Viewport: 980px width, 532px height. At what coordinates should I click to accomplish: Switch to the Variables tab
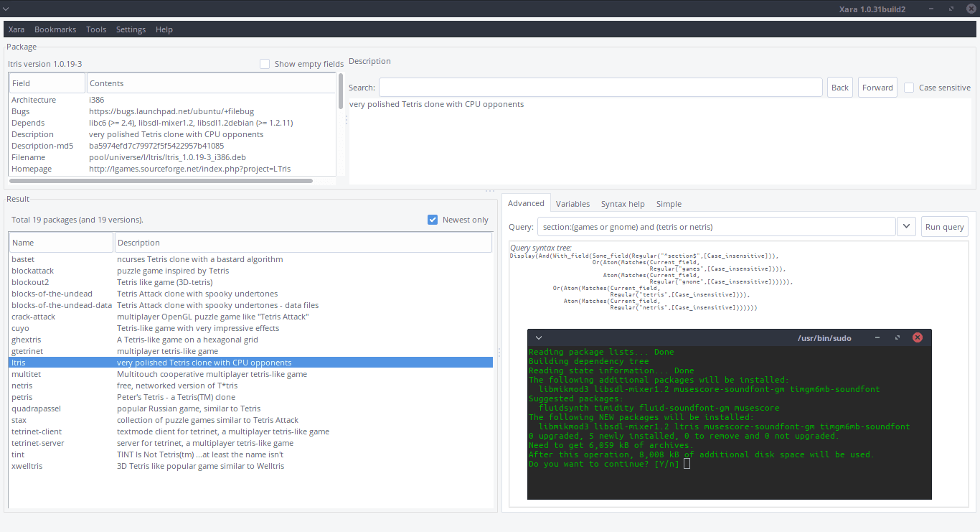pos(573,204)
